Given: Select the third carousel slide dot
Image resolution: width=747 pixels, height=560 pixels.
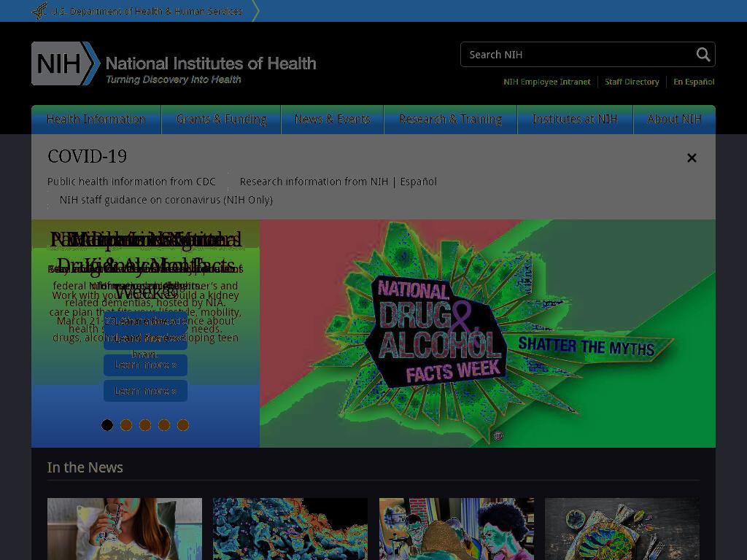Looking at the screenshot, I should click(145, 425).
